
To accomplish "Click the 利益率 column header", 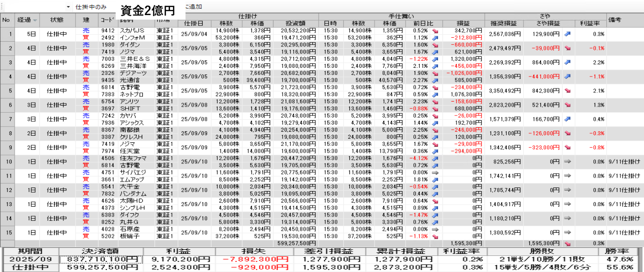I will coord(590,24).
